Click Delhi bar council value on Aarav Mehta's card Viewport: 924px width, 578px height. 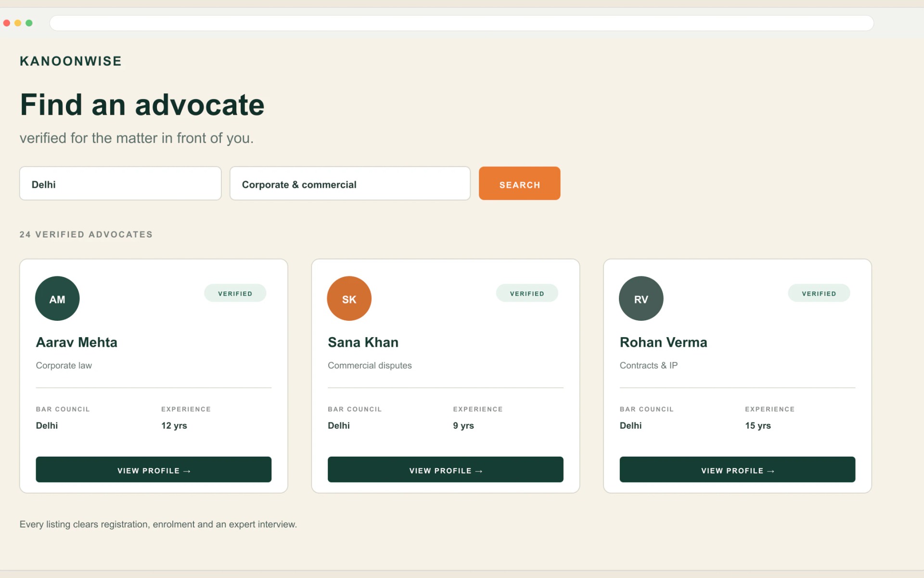pos(47,426)
